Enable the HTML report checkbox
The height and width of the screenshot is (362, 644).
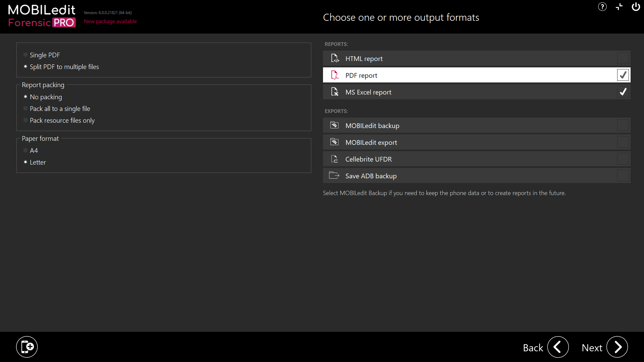[623, 58]
